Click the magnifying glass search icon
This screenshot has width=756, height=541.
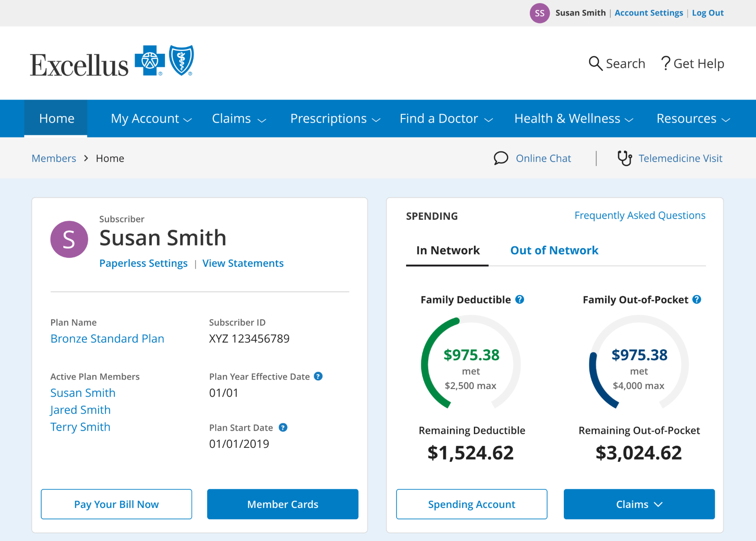[595, 63]
